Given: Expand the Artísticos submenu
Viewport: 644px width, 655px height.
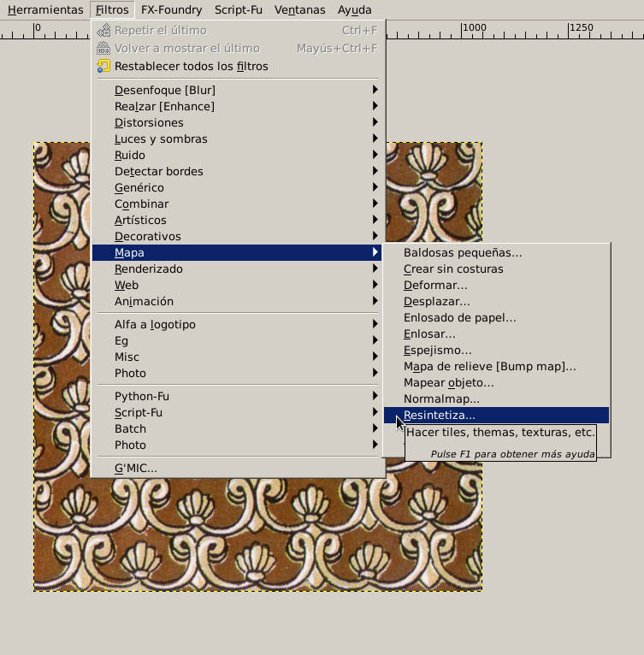Looking at the screenshot, I should click(x=237, y=220).
